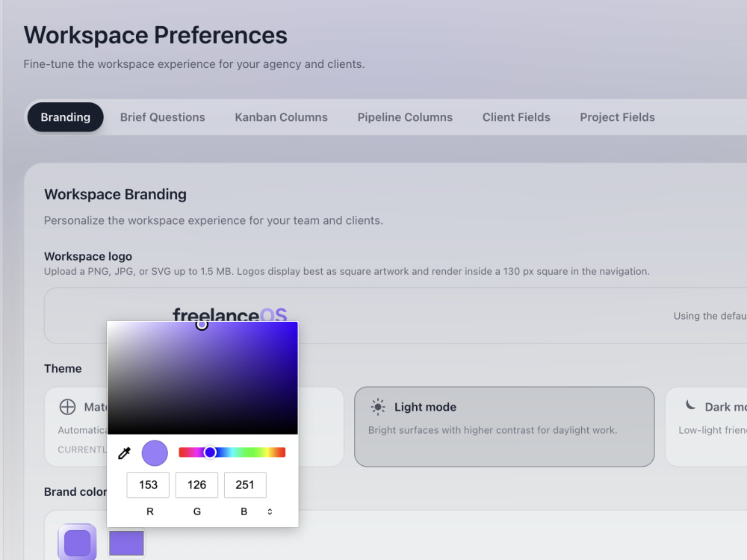Click the Workspace Branding section title
This screenshot has height=560, width=747.
coord(115,194)
